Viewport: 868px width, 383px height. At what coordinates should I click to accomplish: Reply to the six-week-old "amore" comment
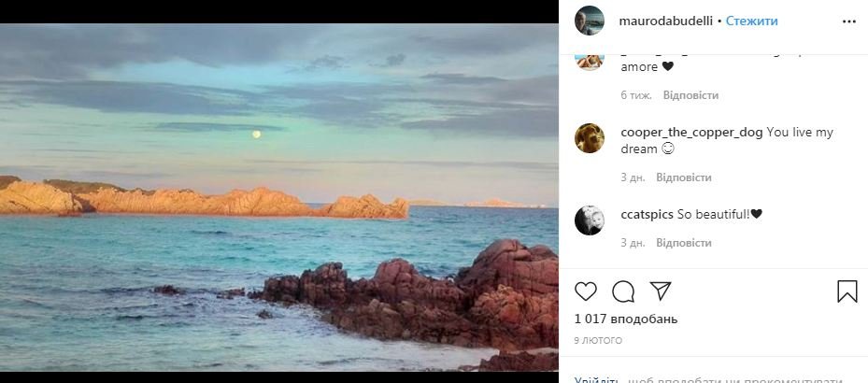pyautogui.click(x=690, y=95)
